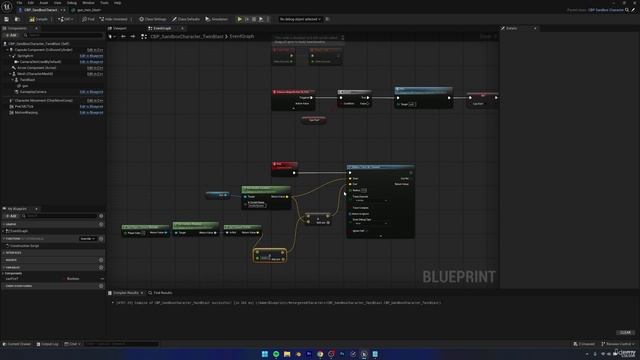Image resolution: width=640 pixels, height=360 pixels.
Task: Open the Cmd dropdown
Action: click(72, 344)
